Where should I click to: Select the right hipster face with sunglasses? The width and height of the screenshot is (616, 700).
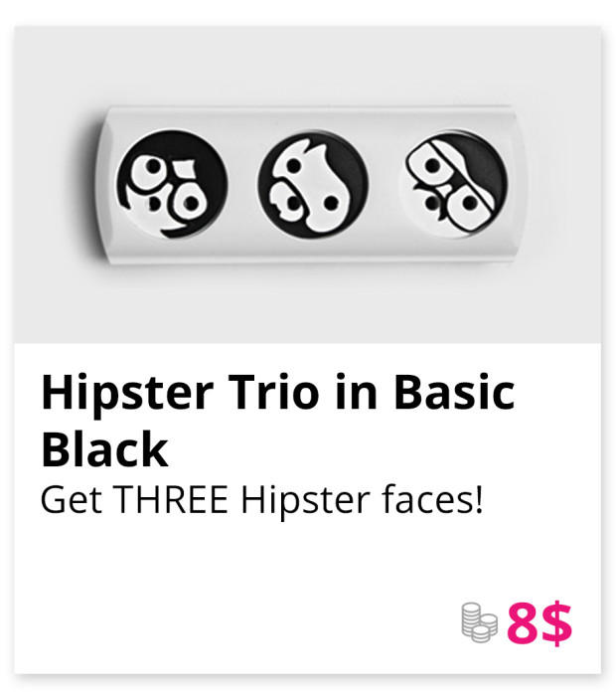(456, 184)
